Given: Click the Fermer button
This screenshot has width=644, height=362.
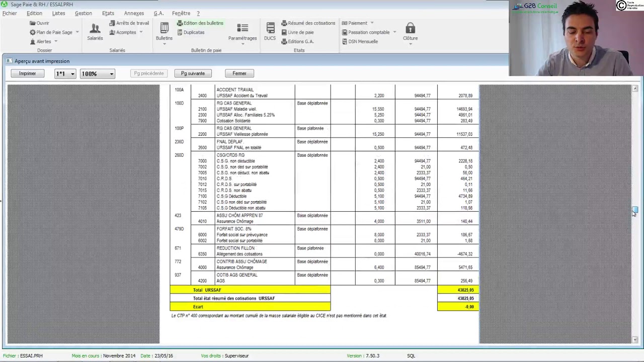Looking at the screenshot, I should pos(239,73).
